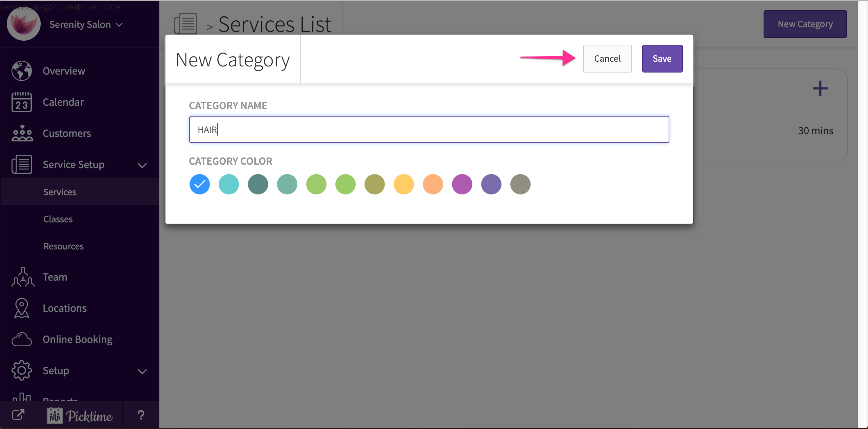Save the new category
Image resolution: width=868 pixels, height=429 pixels.
pyautogui.click(x=662, y=59)
